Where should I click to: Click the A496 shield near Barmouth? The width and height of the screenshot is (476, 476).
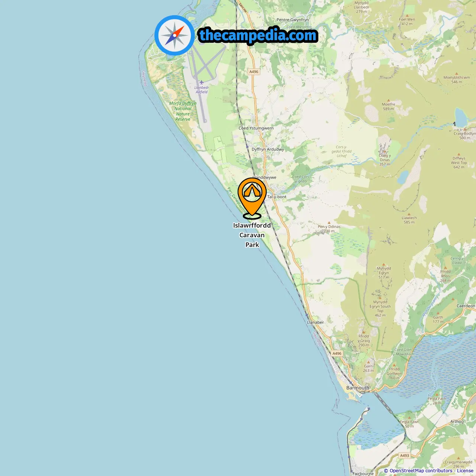337,354
